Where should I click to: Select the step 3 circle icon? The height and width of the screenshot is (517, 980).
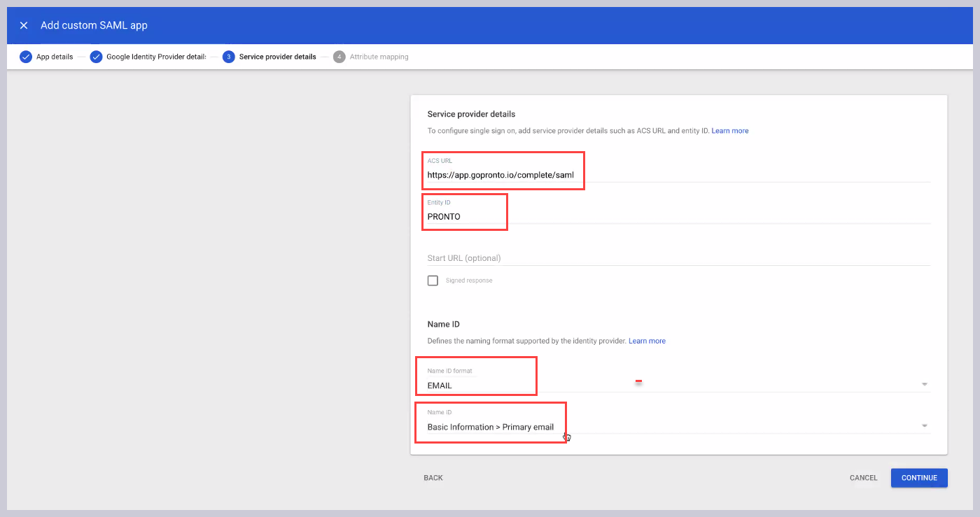click(x=228, y=57)
